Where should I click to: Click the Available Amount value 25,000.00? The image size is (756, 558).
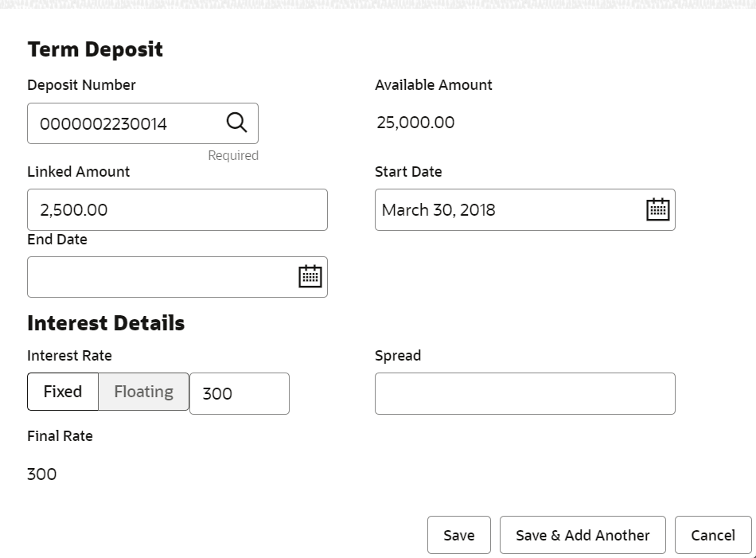(x=415, y=123)
